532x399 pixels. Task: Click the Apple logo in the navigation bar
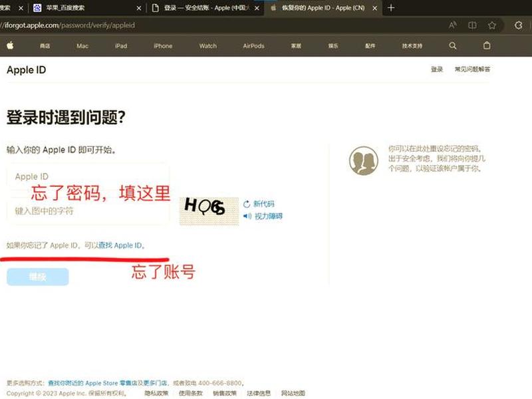coord(10,45)
